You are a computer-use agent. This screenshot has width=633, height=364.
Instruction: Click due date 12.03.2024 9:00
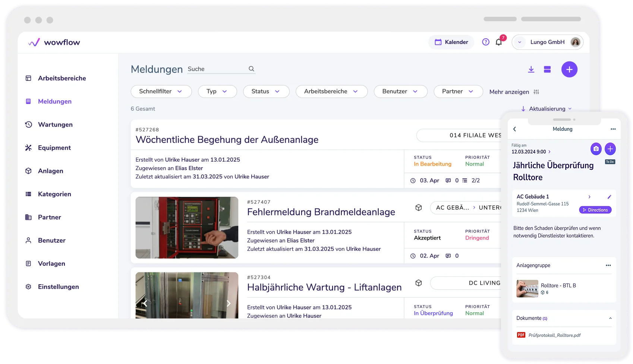(x=531, y=152)
